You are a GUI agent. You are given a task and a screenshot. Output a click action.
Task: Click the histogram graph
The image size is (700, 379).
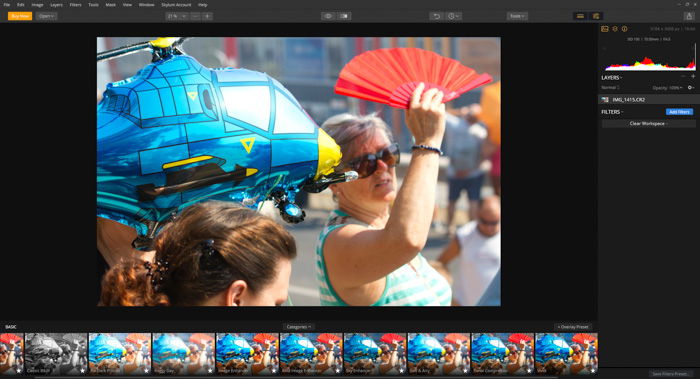pyautogui.click(x=650, y=58)
